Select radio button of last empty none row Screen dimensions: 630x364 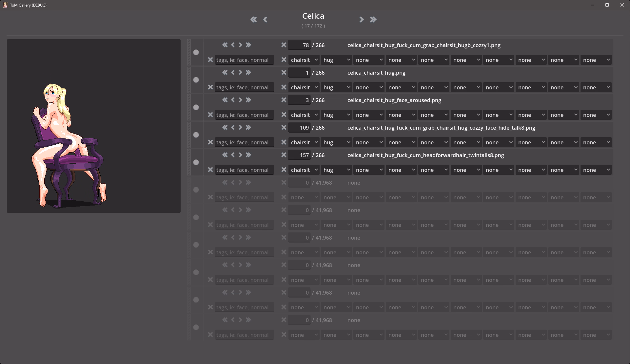point(196,327)
